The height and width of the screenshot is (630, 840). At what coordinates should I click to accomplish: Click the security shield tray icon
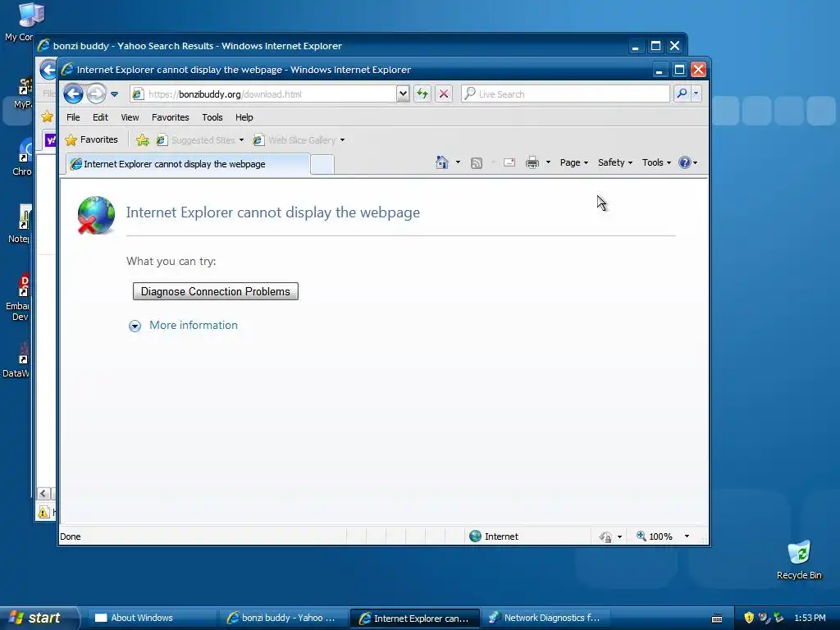pyautogui.click(x=749, y=618)
